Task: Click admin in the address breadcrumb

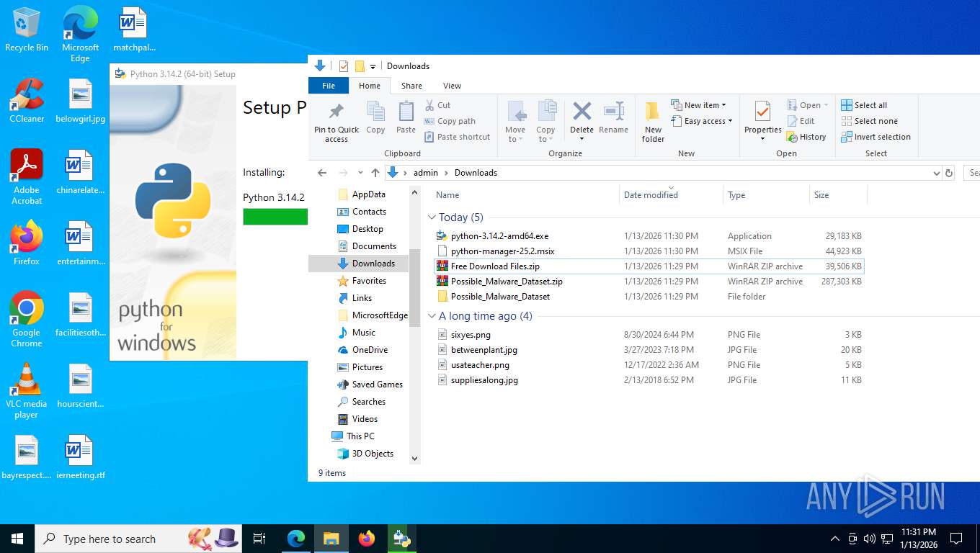Action: tap(426, 173)
